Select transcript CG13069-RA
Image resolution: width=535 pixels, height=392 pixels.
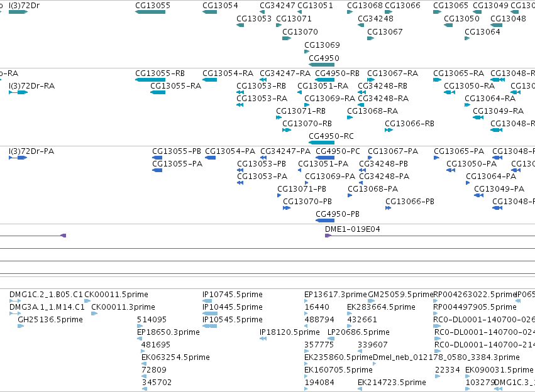[x=330, y=99]
